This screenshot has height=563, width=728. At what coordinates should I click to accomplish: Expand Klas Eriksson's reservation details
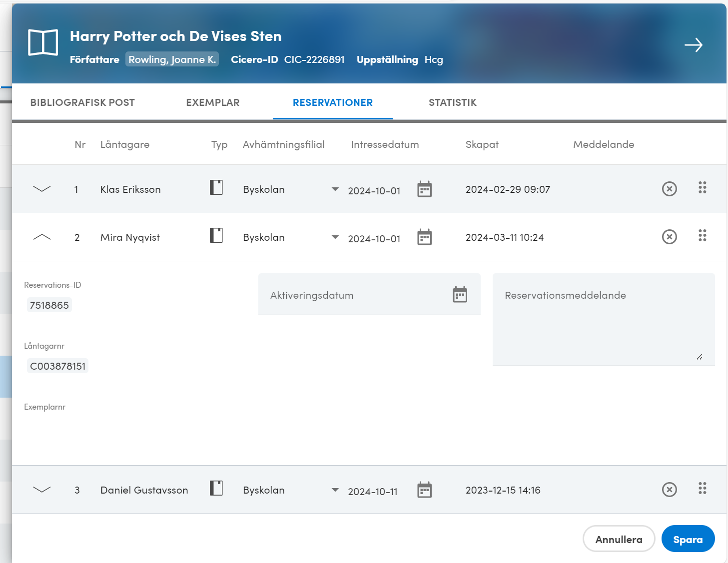tap(42, 189)
